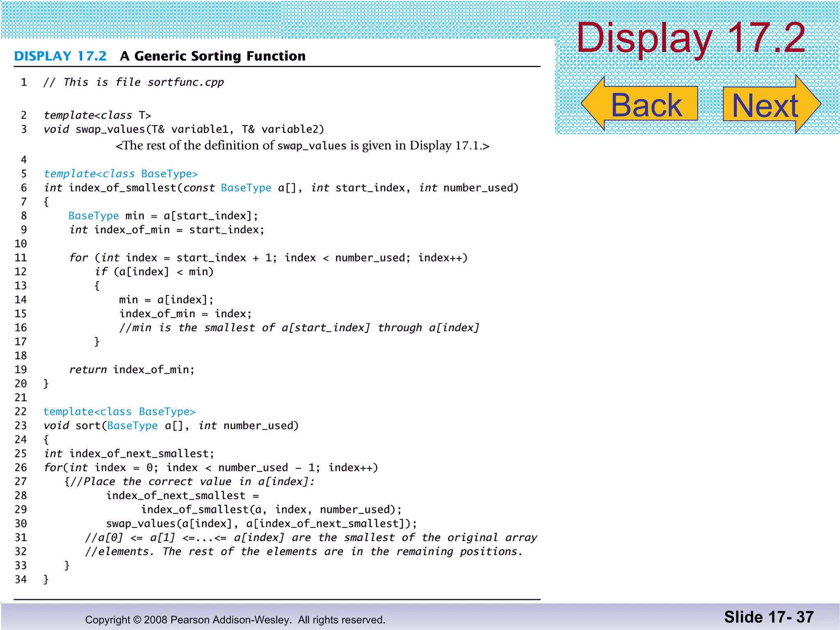This screenshot has height=630, width=840.
Task: Click the red Display 17.2 title
Action: coord(691,38)
